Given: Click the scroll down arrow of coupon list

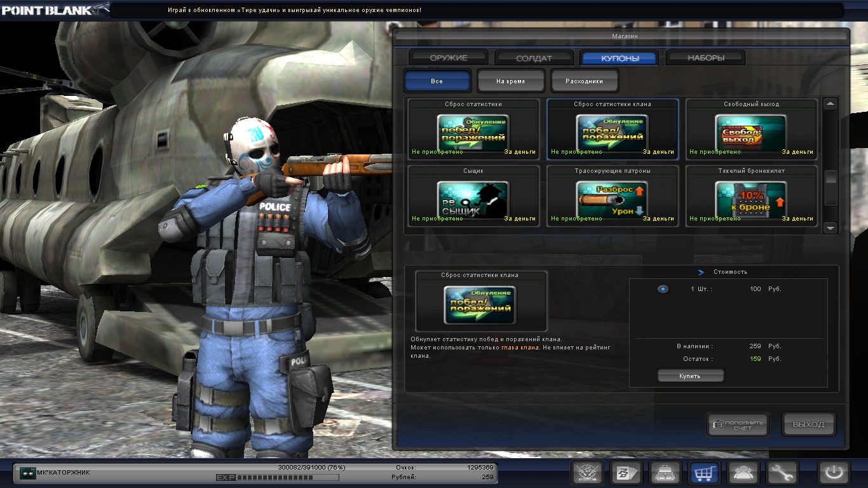Looking at the screenshot, I should [x=831, y=227].
